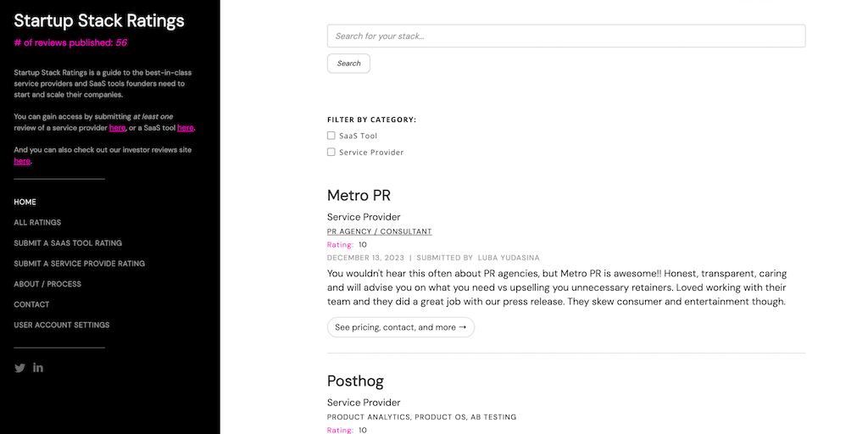Open the LinkedIn icon in sidebar
868x434 pixels.
(x=38, y=368)
